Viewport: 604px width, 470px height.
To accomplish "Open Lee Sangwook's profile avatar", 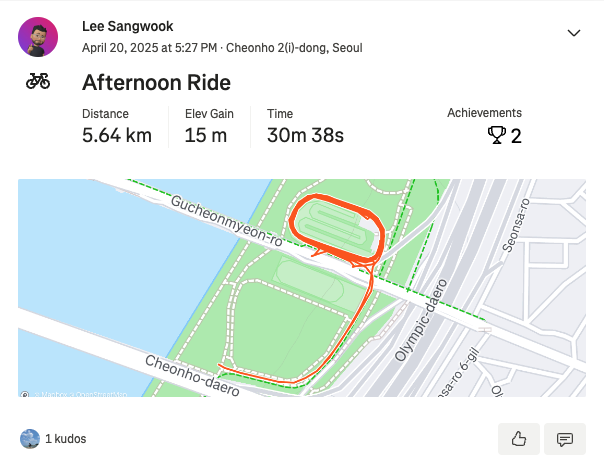I will (38, 37).
